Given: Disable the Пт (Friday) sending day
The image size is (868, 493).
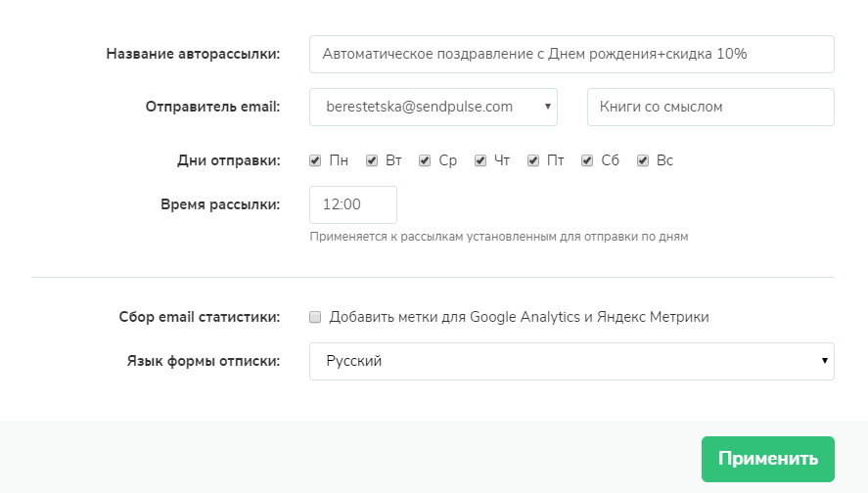Looking at the screenshot, I should tap(533, 160).
